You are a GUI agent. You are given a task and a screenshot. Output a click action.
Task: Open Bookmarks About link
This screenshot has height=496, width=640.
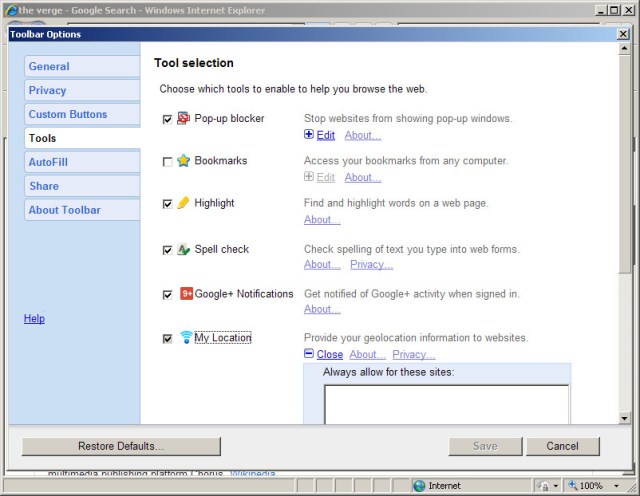363,177
